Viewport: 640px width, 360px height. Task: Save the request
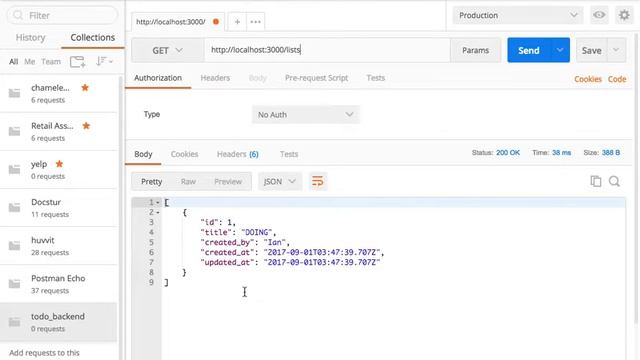click(x=591, y=50)
